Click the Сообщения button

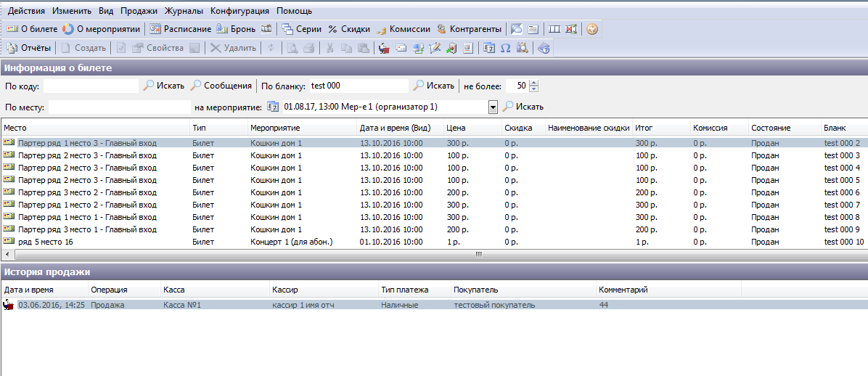click(221, 86)
